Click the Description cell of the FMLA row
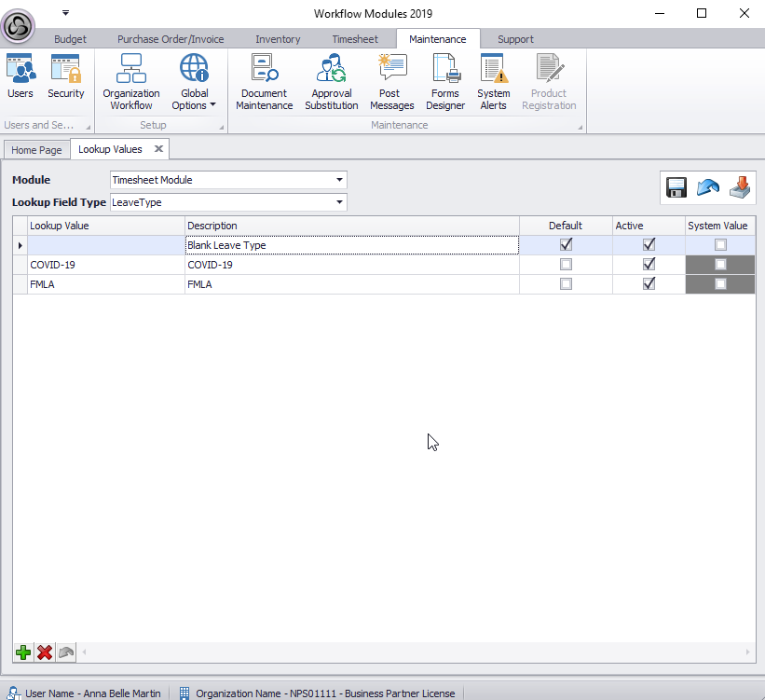This screenshot has height=700, width=765. [351, 284]
